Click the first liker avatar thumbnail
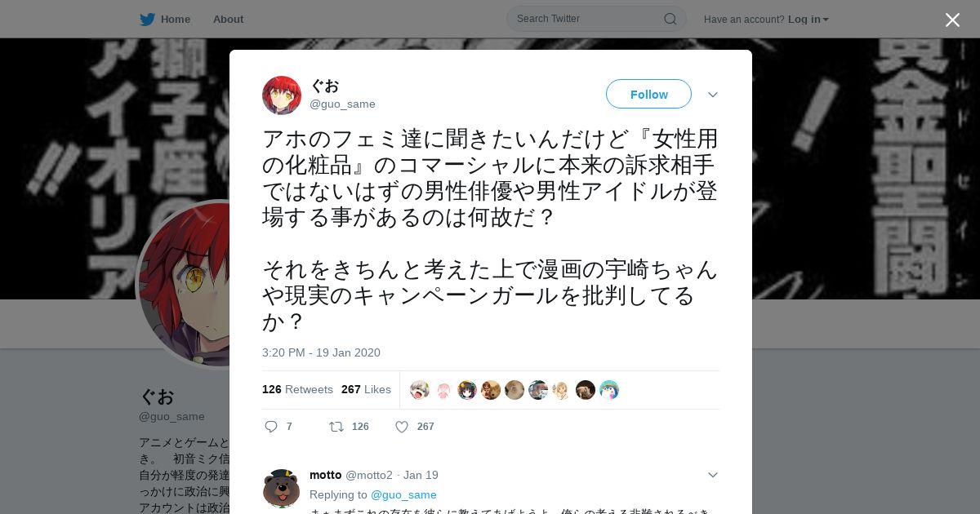This screenshot has height=514, width=980. [420, 390]
